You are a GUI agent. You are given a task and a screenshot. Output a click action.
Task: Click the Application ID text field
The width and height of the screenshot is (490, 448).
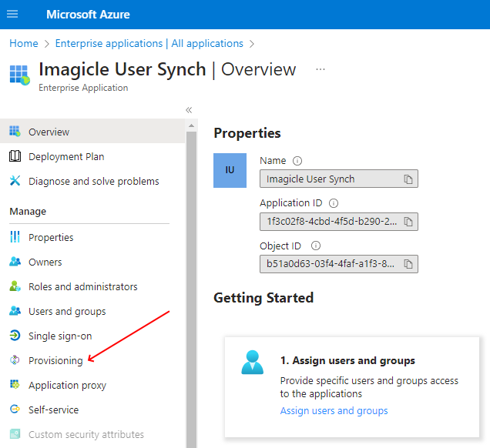click(331, 222)
